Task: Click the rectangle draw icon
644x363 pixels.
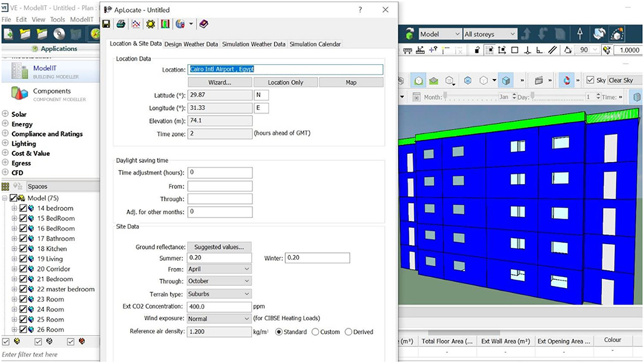Action: pos(514,50)
